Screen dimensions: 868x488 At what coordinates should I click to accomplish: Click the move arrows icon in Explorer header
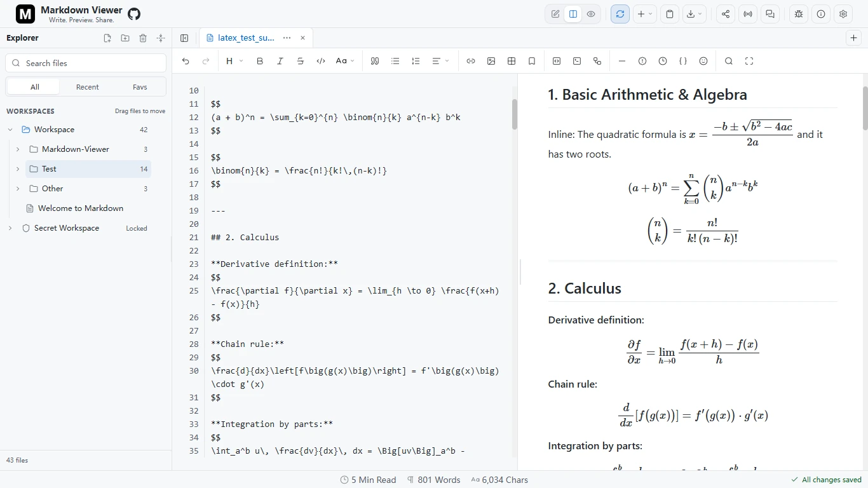[x=161, y=38]
